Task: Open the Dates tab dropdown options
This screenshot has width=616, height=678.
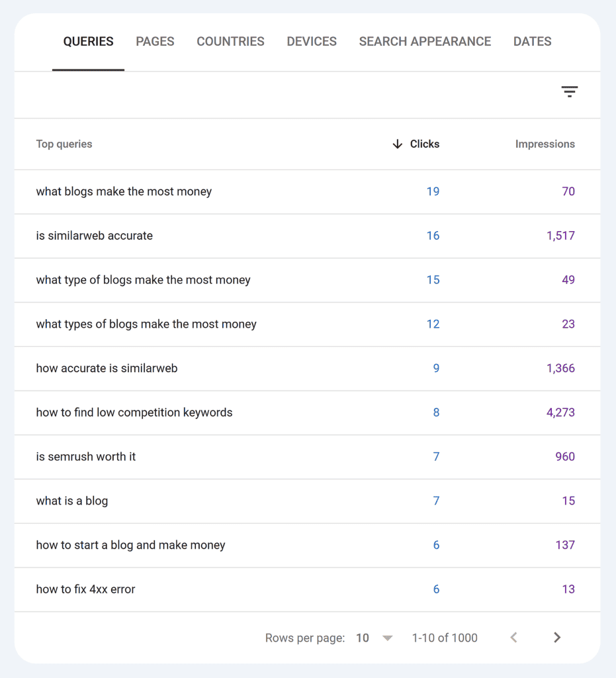Action: click(x=532, y=41)
